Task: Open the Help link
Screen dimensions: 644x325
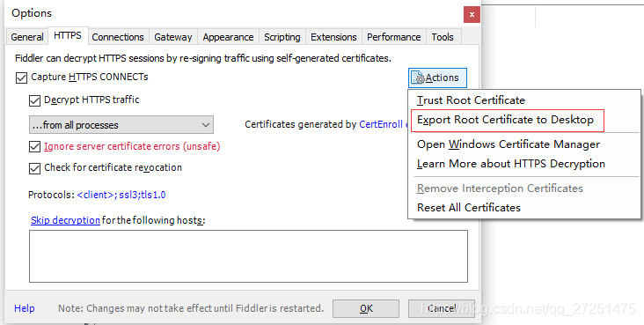Action: (25, 308)
